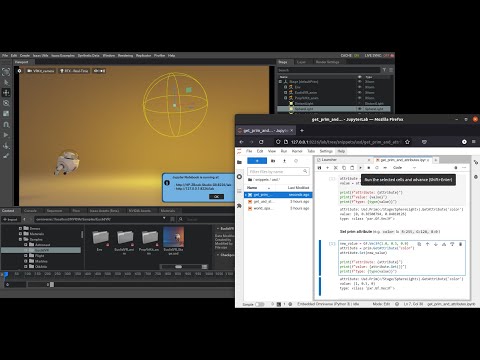Switch to the Console tab

point(30,211)
